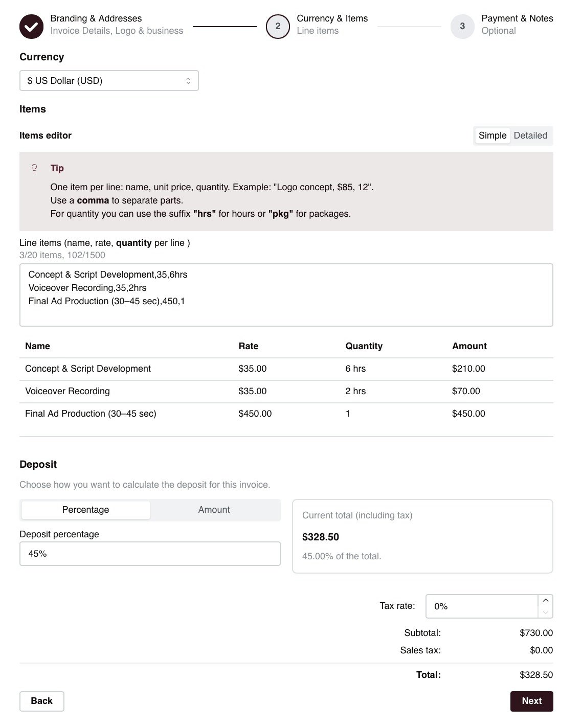Open the US Dollar currency dropdown

tap(109, 80)
